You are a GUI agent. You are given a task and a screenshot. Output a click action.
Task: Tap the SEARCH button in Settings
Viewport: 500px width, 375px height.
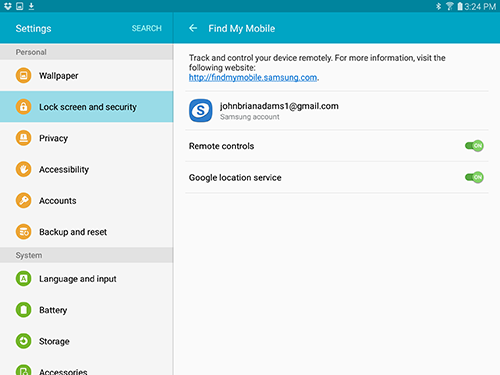click(x=147, y=28)
